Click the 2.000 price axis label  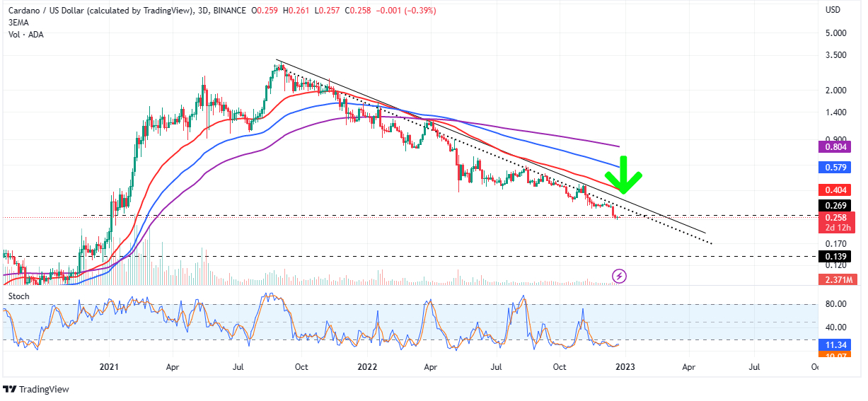click(836, 91)
